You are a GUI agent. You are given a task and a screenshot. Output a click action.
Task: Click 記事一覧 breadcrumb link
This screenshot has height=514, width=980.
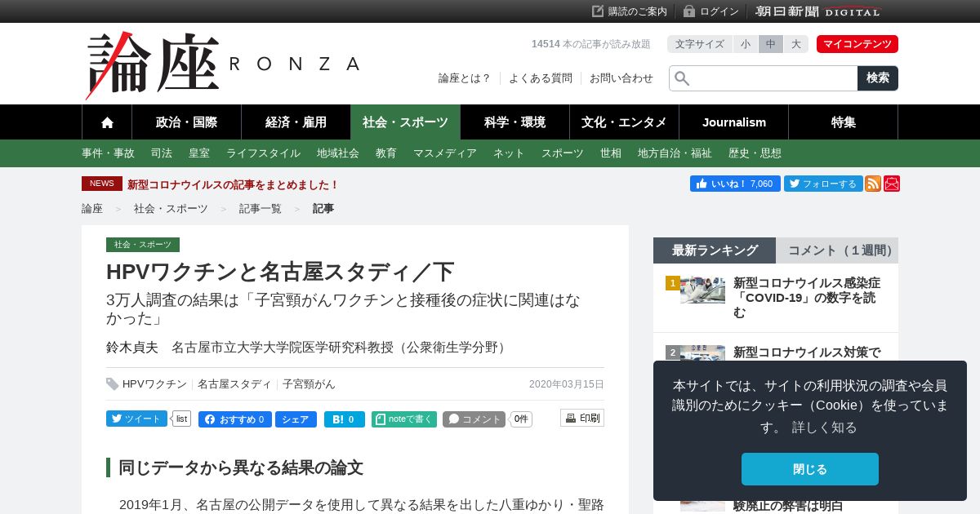(261, 209)
